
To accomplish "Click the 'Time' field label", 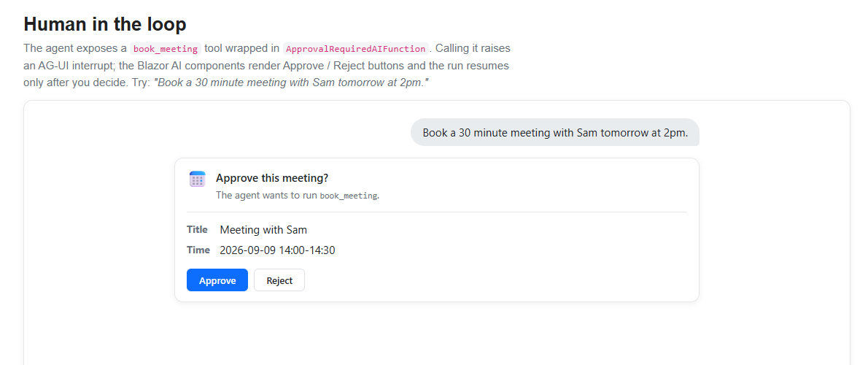I will [198, 250].
